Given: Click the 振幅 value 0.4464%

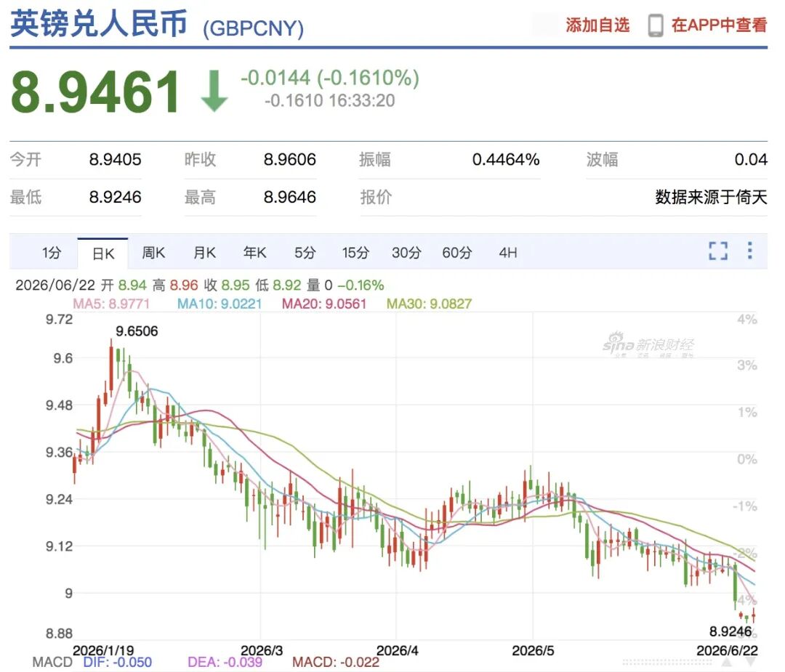Looking at the screenshot, I should 506,160.
